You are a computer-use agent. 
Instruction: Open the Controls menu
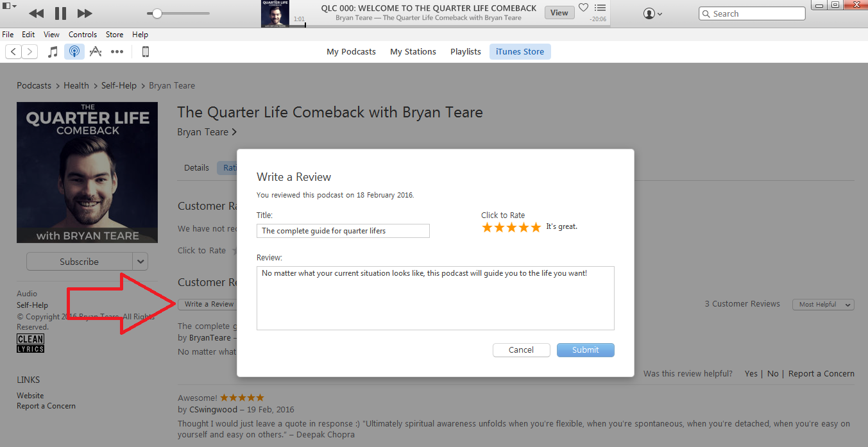pos(83,35)
